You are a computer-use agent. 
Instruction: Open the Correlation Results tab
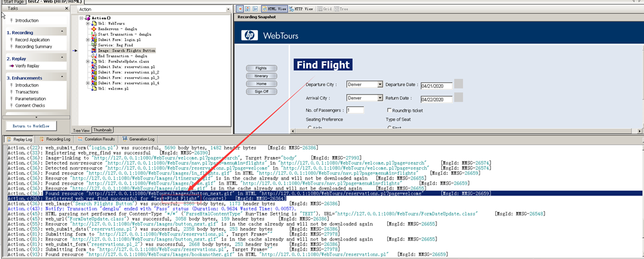coord(96,139)
